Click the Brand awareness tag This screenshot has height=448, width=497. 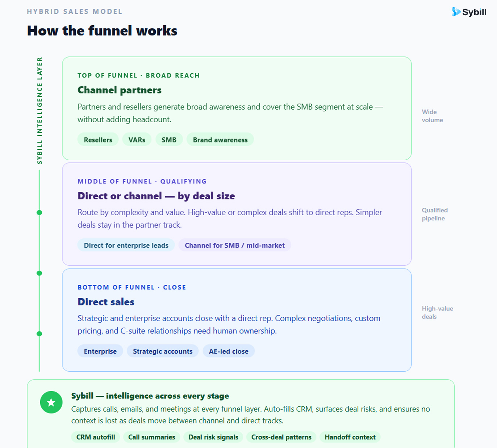coord(220,140)
